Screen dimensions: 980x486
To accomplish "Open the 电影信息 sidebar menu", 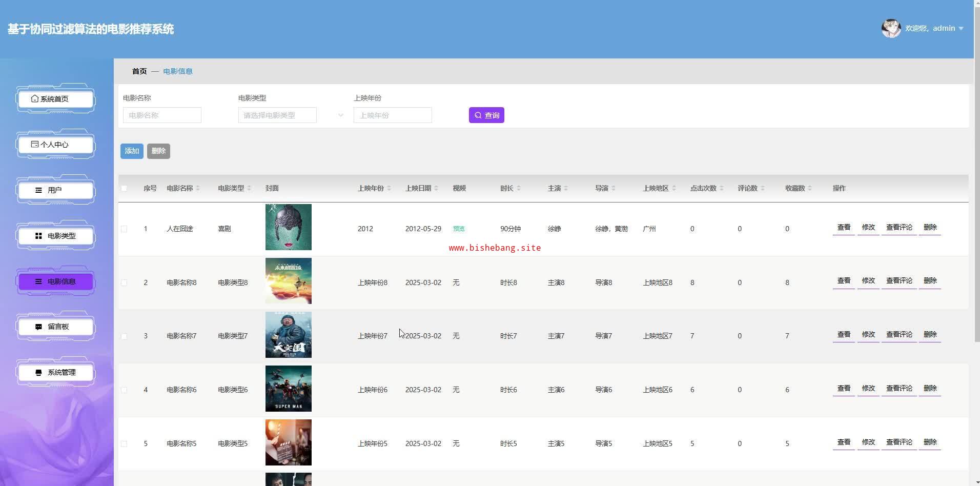I will (56, 281).
